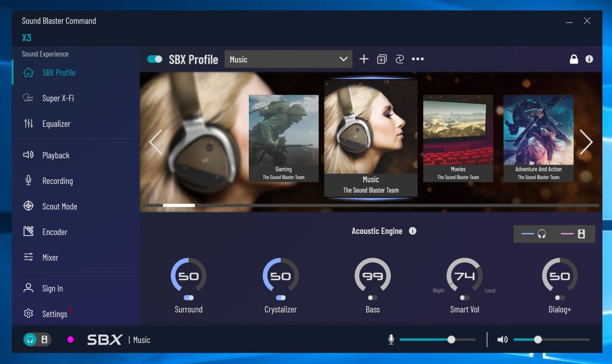This screenshot has height=364, width=612.
Task: Adjust the Crystalizer level dial
Action: pyautogui.click(x=281, y=276)
